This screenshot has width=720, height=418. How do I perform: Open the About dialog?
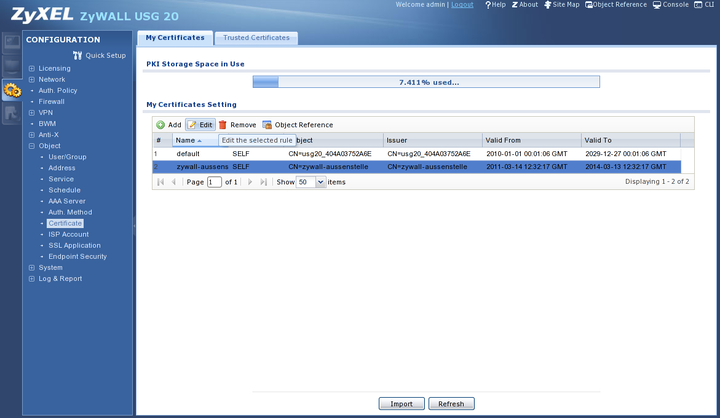pyautogui.click(x=525, y=5)
